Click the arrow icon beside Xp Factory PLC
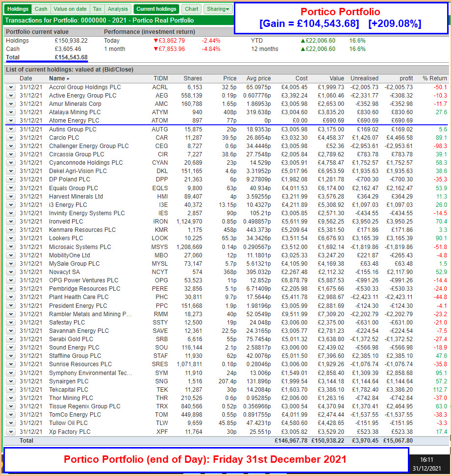The image size is (452, 476). tap(10, 431)
